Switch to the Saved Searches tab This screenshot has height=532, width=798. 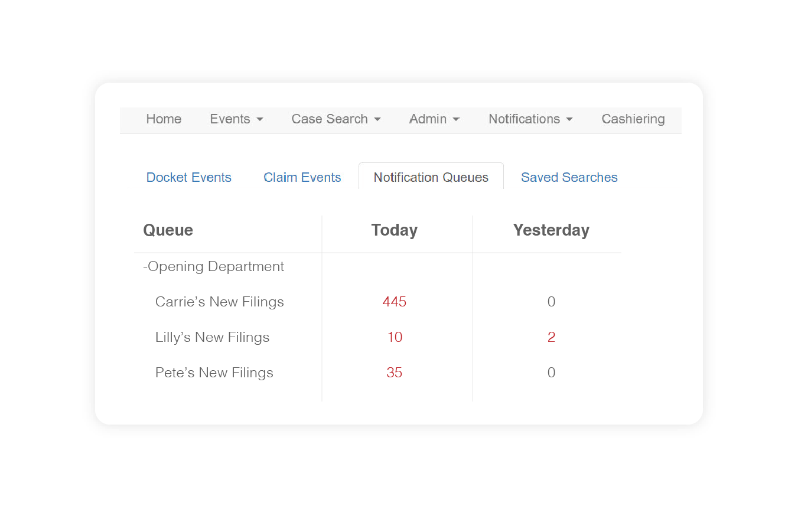[x=569, y=178]
